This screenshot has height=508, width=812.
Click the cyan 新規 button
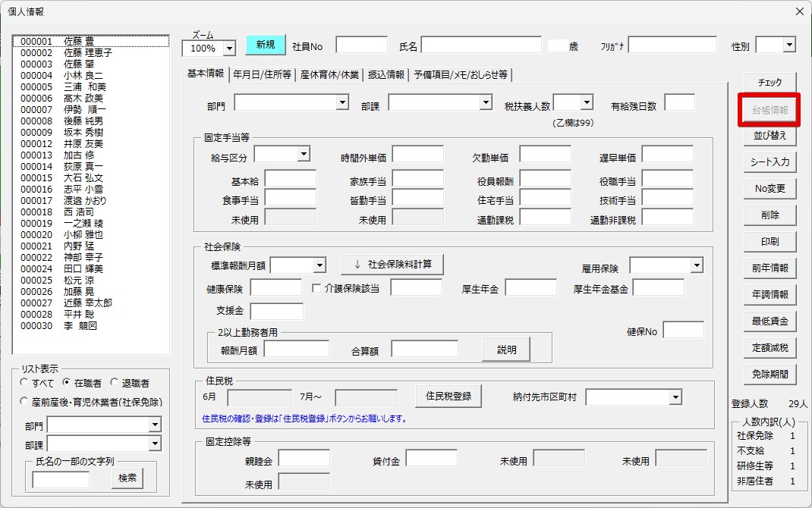point(265,45)
